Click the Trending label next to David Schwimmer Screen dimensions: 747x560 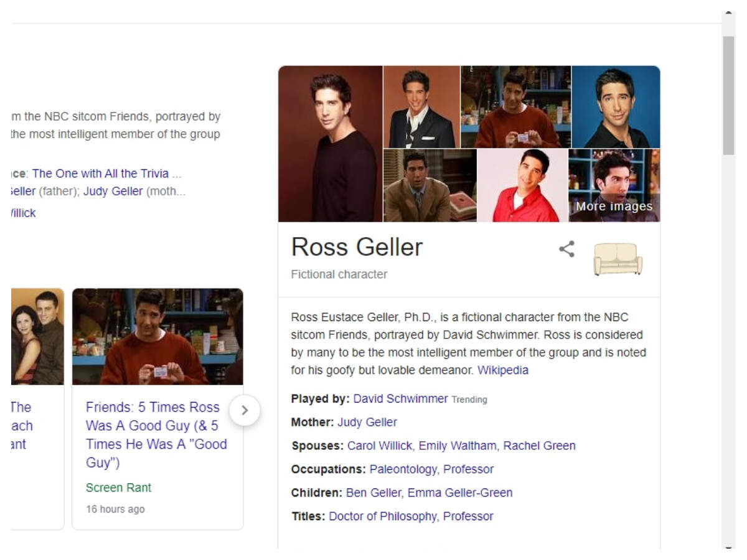tap(469, 399)
